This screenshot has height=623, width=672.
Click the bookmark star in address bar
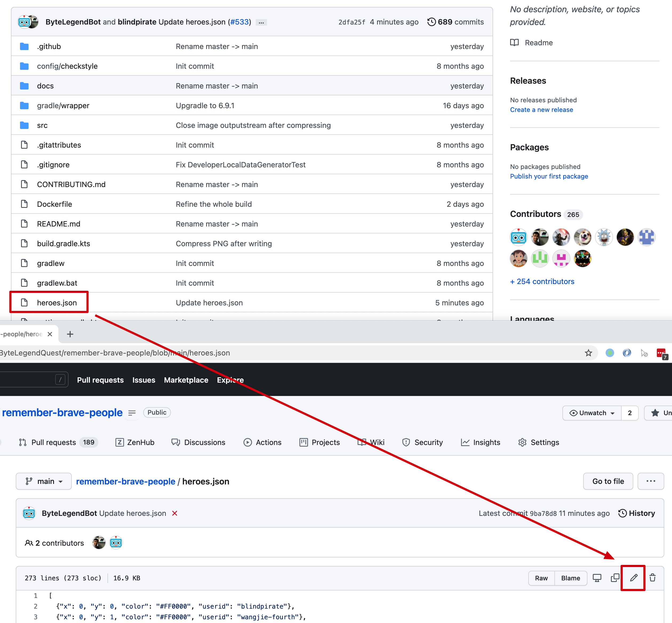pyautogui.click(x=588, y=353)
